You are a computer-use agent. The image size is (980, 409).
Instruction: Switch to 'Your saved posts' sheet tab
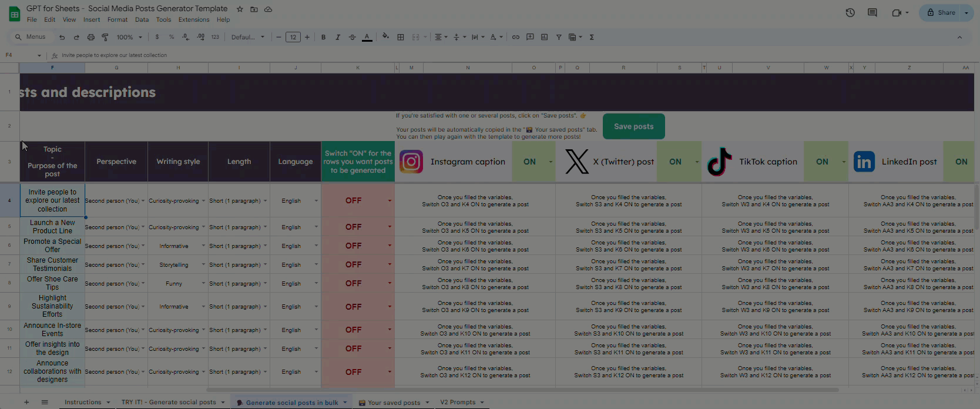394,403
